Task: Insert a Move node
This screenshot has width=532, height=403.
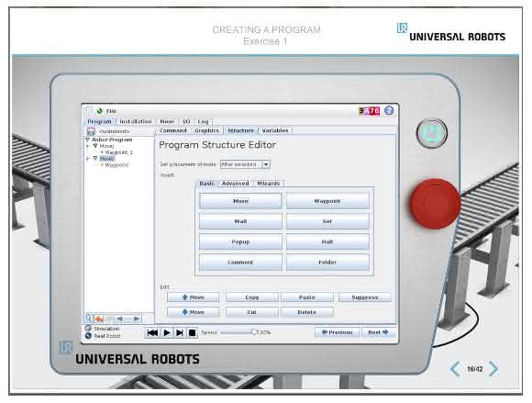Action: point(240,201)
